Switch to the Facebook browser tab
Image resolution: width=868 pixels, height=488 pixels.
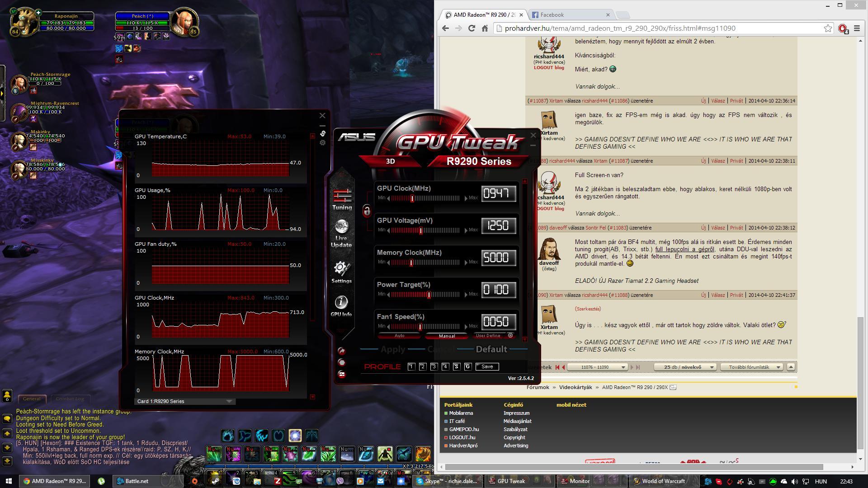click(570, 15)
